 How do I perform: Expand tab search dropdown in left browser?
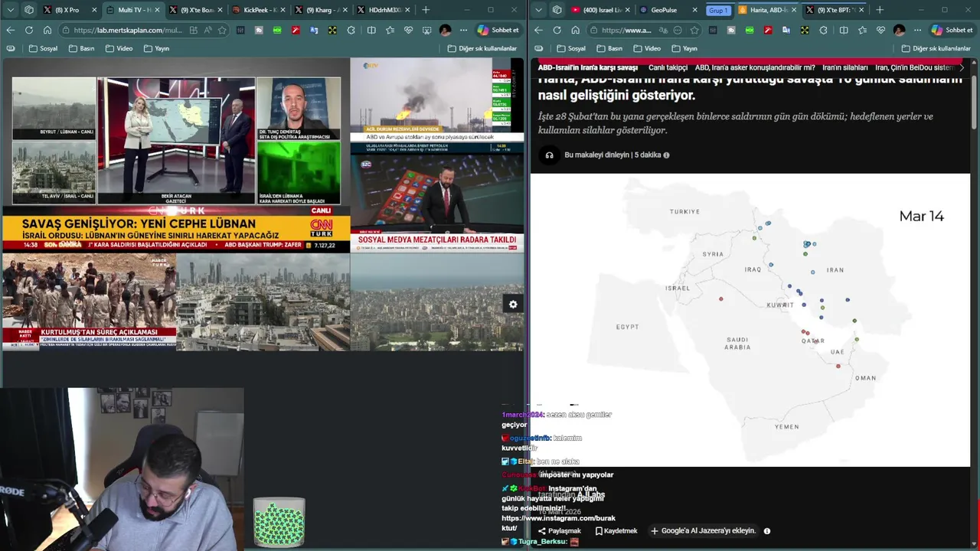10,10
